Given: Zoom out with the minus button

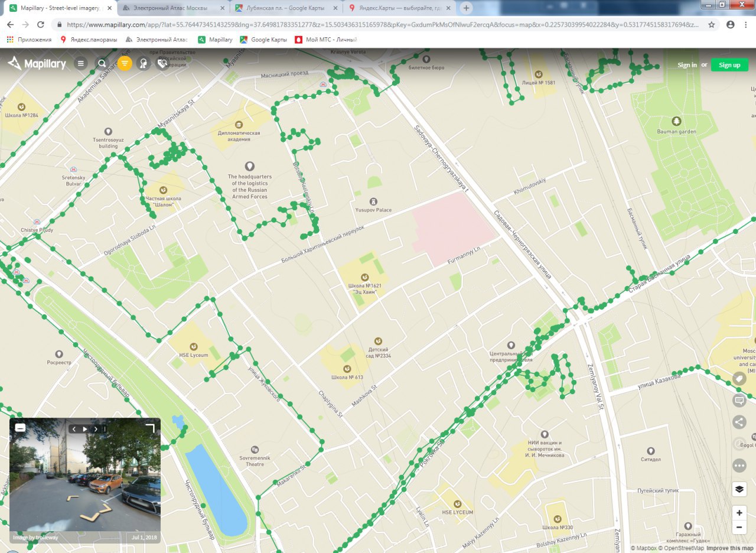Looking at the screenshot, I should click(739, 527).
